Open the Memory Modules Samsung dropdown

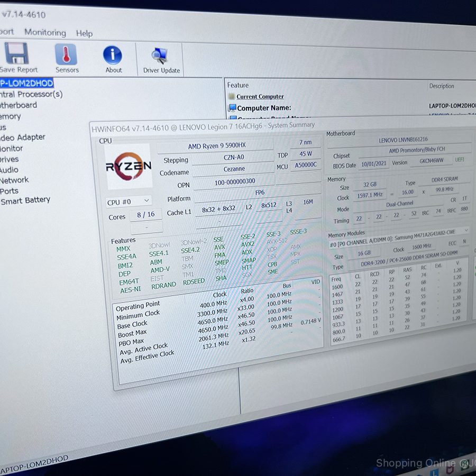click(399, 237)
